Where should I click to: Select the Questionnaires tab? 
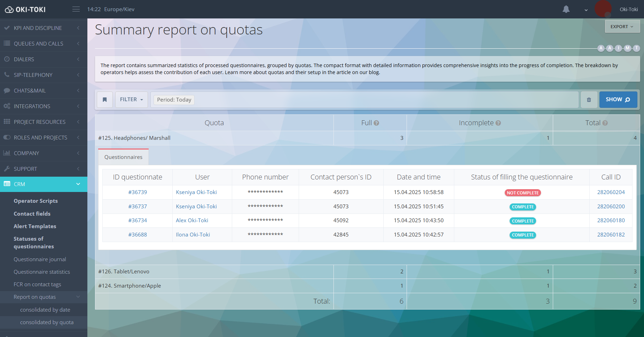click(123, 157)
